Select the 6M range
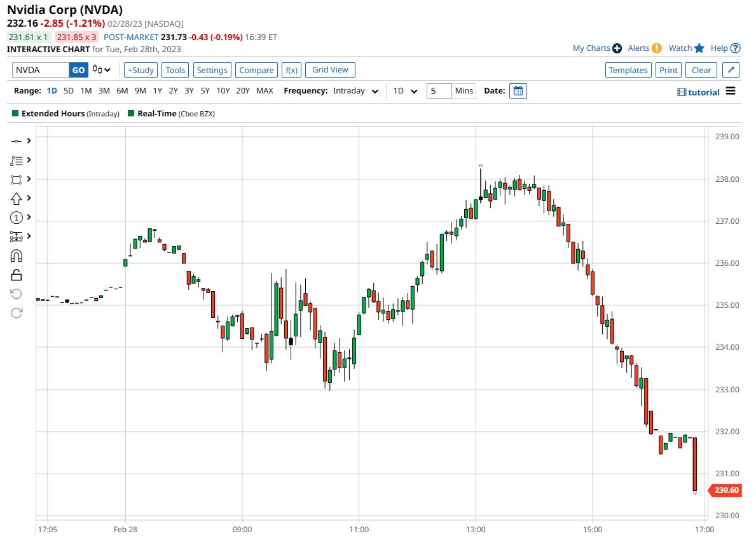Viewport: 756px width, 543px height. click(x=122, y=91)
